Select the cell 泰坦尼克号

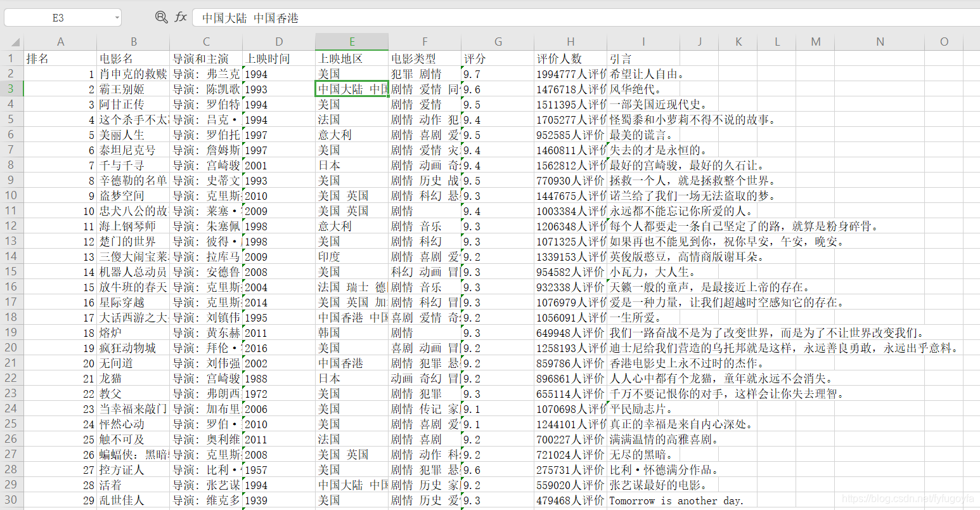point(133,150)
